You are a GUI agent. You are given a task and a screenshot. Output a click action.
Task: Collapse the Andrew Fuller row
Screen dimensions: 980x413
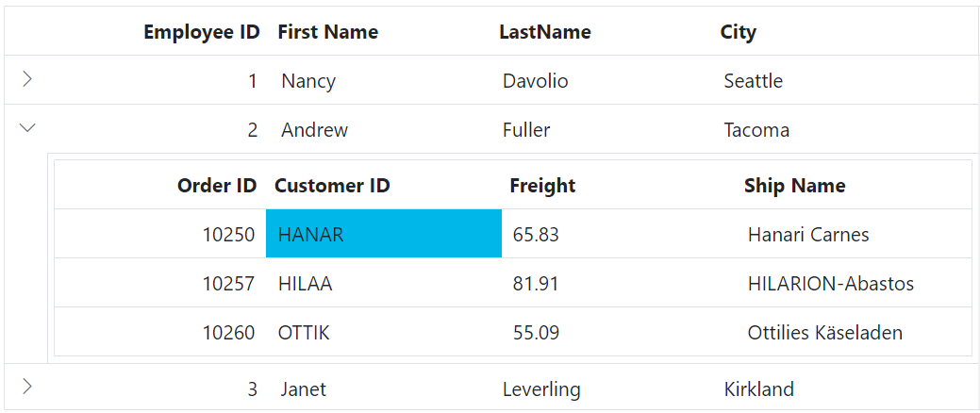27,128
